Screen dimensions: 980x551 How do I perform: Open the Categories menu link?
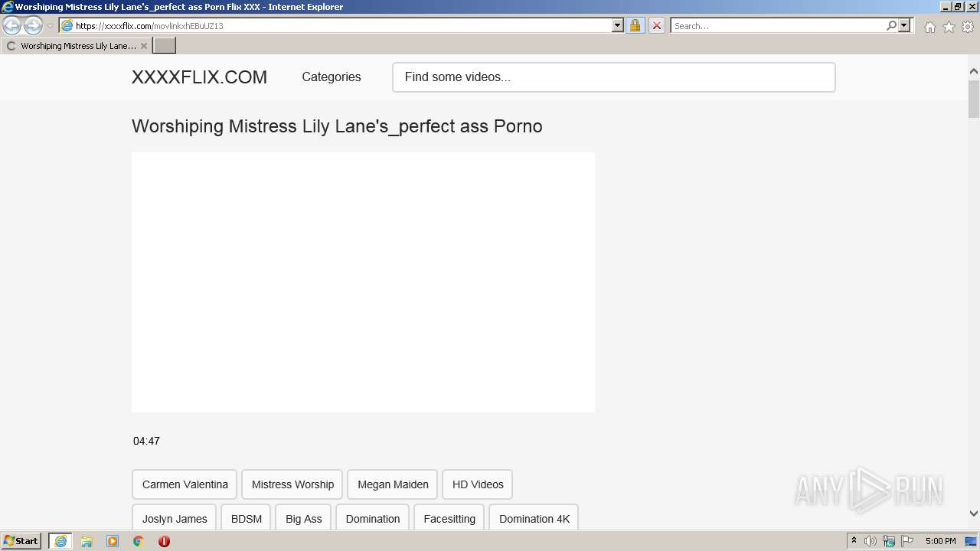coord(332,77)
